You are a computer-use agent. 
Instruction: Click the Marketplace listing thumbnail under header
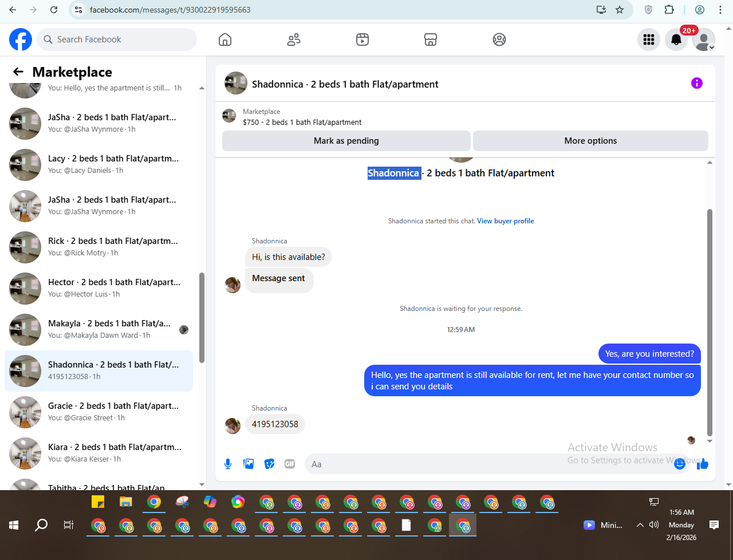229,116
